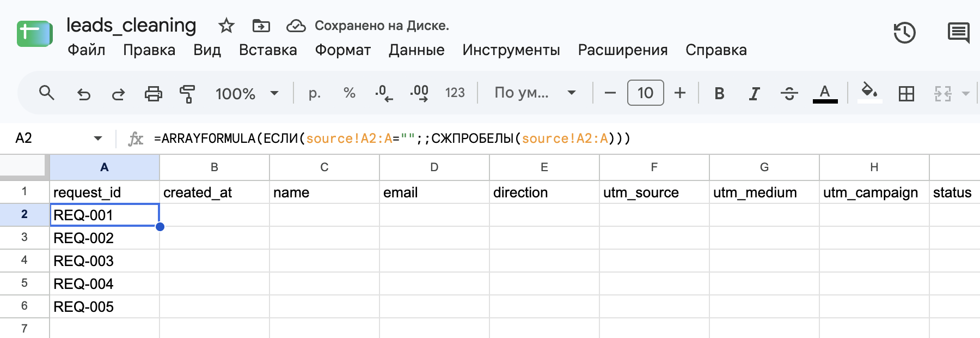
Task: Open more number formats (123)
Action: pyautogui.click(x=455, y=93)
